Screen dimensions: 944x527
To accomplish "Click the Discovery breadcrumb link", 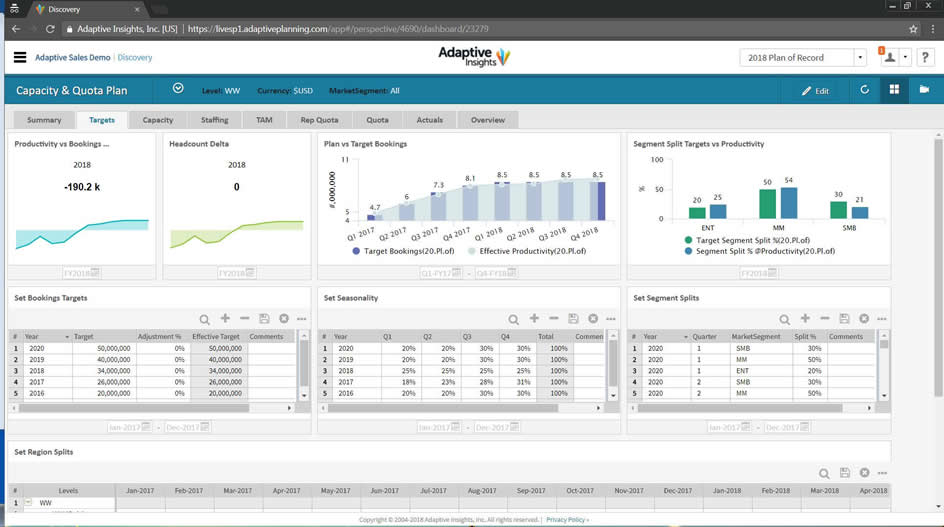I will coord(134,57).
